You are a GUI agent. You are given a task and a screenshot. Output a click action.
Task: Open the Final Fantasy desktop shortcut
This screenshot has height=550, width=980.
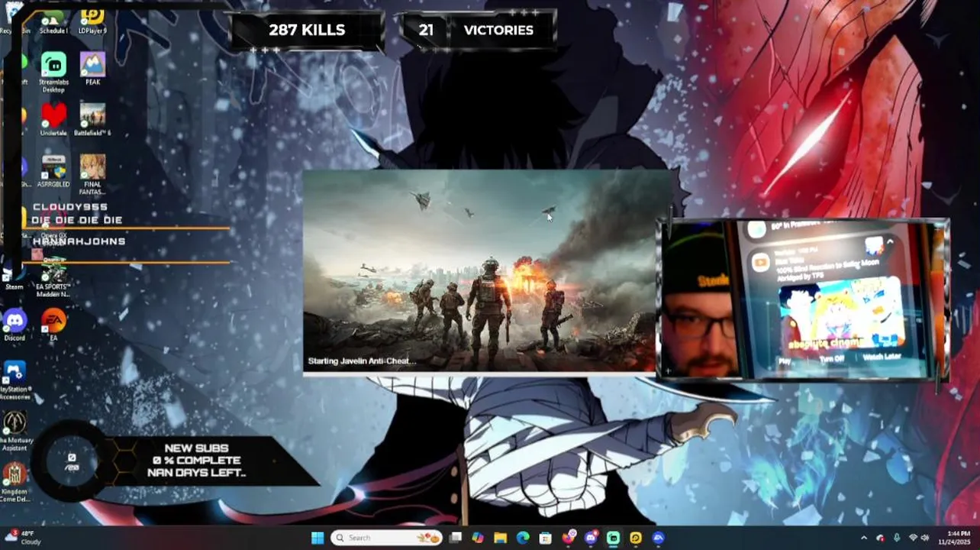point(92,175)
